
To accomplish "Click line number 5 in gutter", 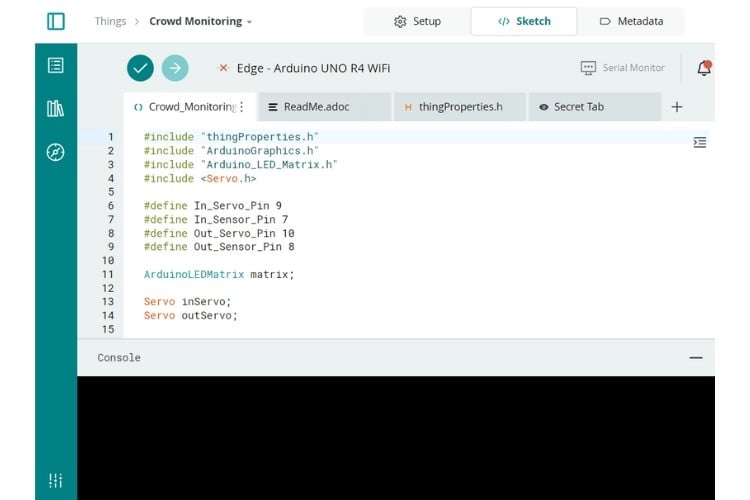I will [111, 192].
